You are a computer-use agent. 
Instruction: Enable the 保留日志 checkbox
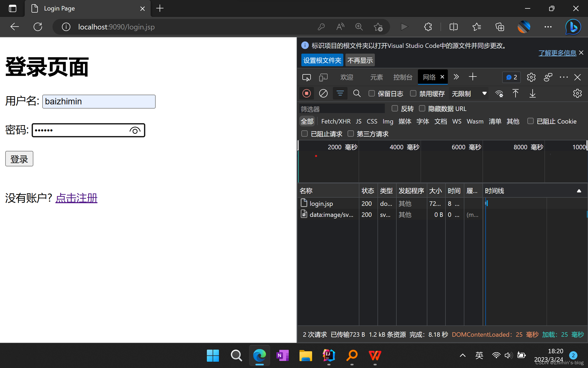point(371,94)
